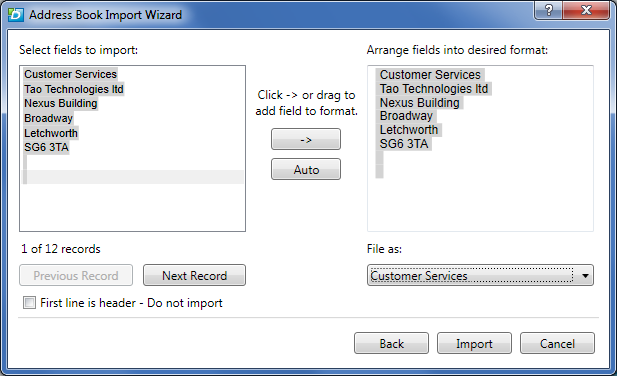Select Customer Services in import fields list
The height and width of the screenshot is (376, 617).
point(70,74)
